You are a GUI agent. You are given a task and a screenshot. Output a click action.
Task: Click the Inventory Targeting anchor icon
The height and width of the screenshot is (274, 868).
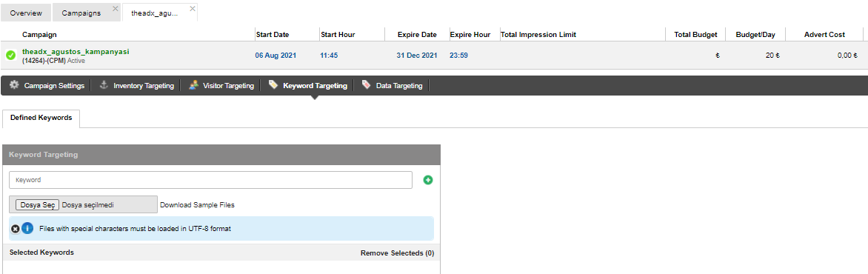point(104,85)
